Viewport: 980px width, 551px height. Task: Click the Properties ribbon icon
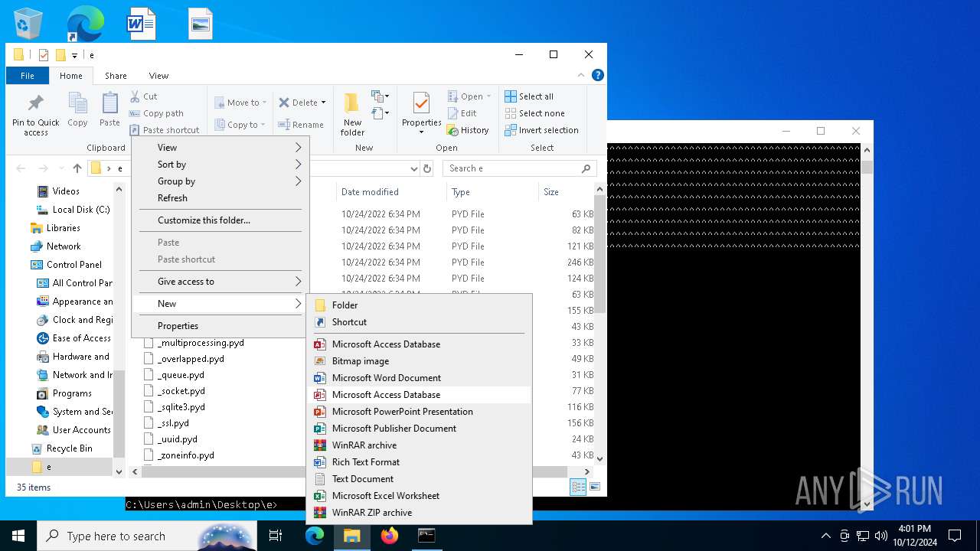coord(421,104)
